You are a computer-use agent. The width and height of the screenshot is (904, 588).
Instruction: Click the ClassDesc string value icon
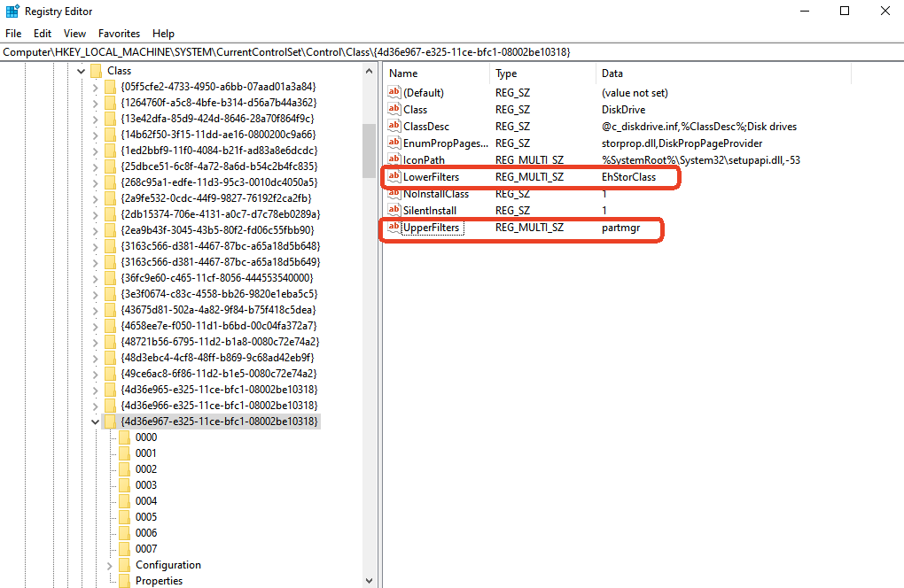(393, 126)
